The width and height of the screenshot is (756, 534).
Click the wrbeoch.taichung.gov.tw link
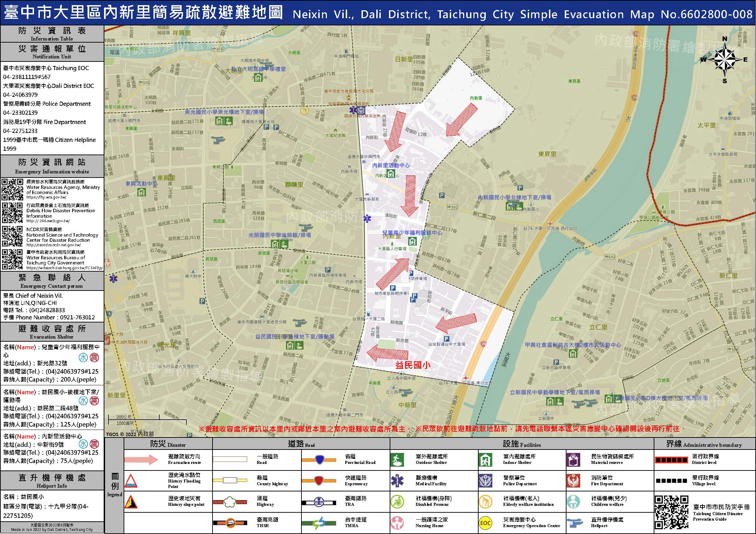(65, 268)
